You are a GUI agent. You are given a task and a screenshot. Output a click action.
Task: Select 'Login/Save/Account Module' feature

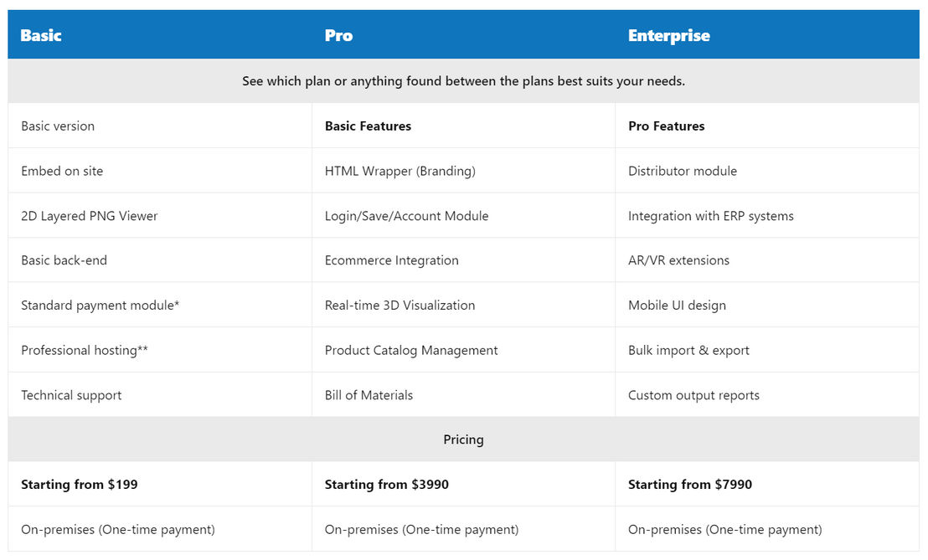tap(406, 216)
